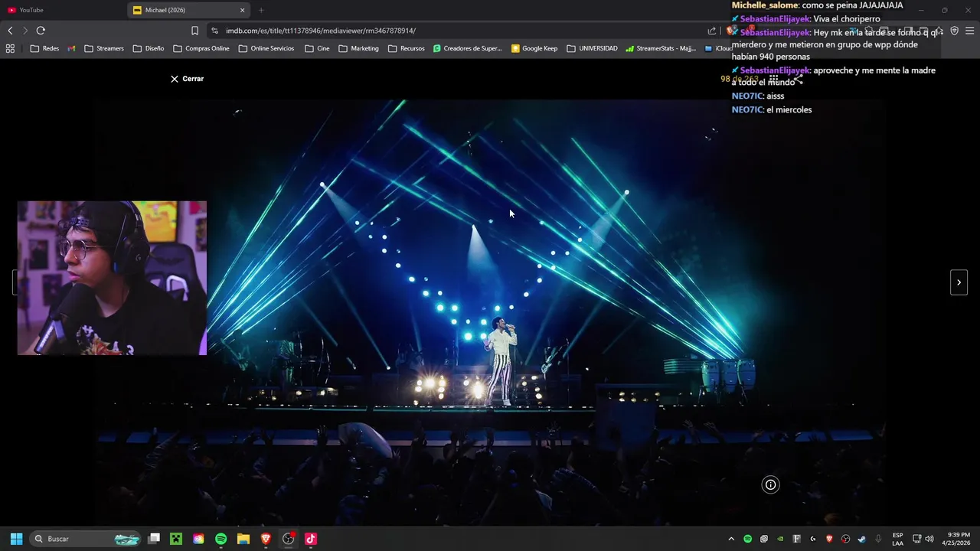Open the Streamers bookmarks folder
Image resolution: width=980 pixels, height=551 pixels.
click(x=103, y=48)
